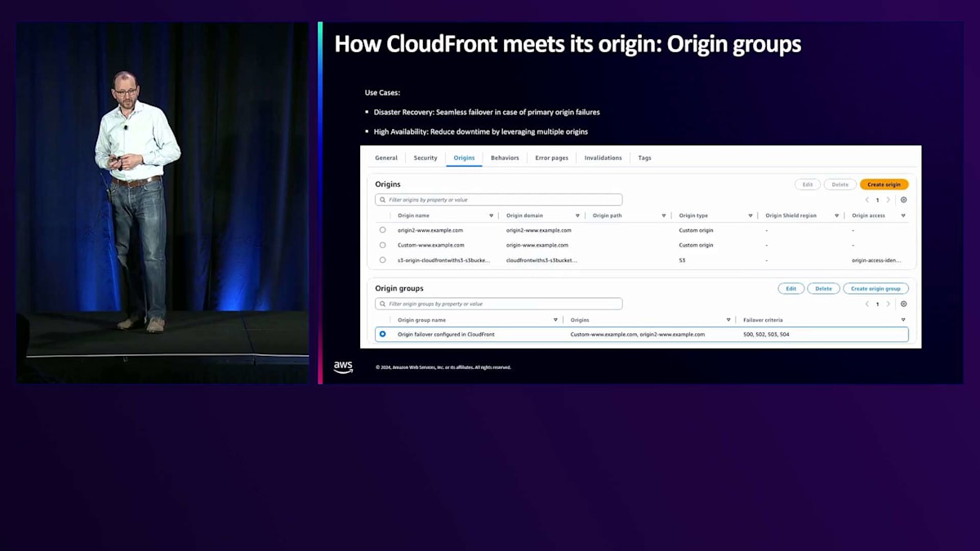Click the Create origin button
980x551 pixels.
click(x=884, y=184)
